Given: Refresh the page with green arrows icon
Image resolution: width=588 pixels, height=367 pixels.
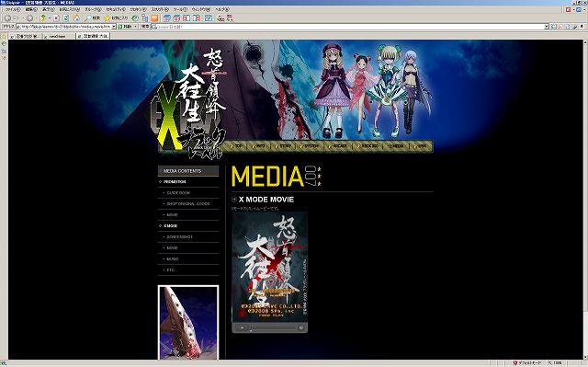Looking at the screenshot, I should coord(66,18).
